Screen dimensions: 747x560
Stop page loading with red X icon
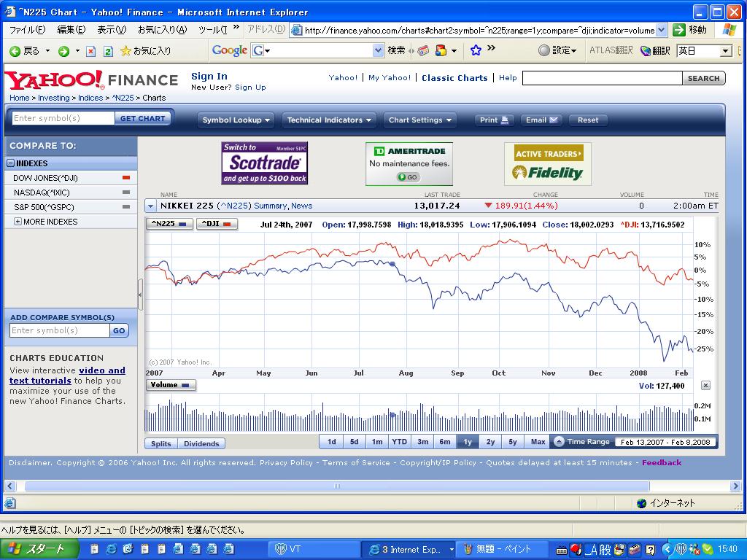pyautogui.click(x=91, y=51)
